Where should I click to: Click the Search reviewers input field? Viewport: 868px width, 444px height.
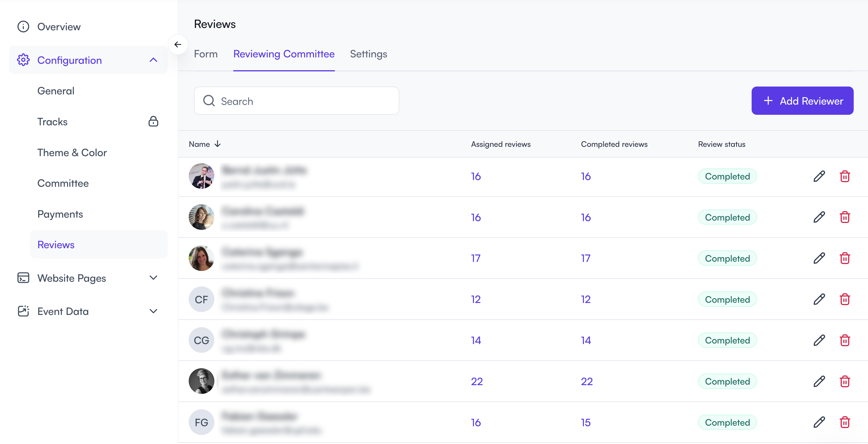303,101
